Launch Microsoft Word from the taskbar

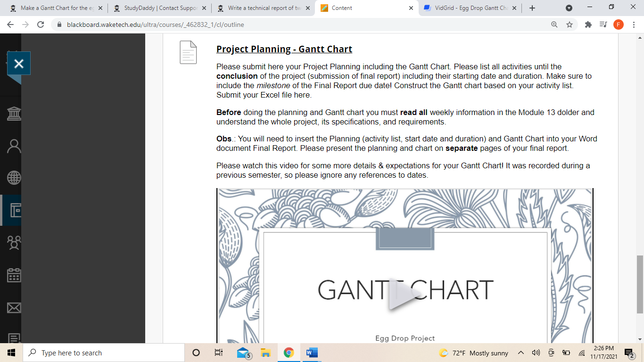311,353
